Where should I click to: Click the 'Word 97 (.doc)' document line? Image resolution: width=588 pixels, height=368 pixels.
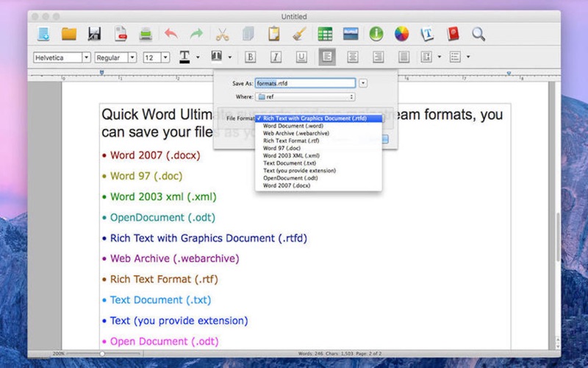tap(146, 176)
